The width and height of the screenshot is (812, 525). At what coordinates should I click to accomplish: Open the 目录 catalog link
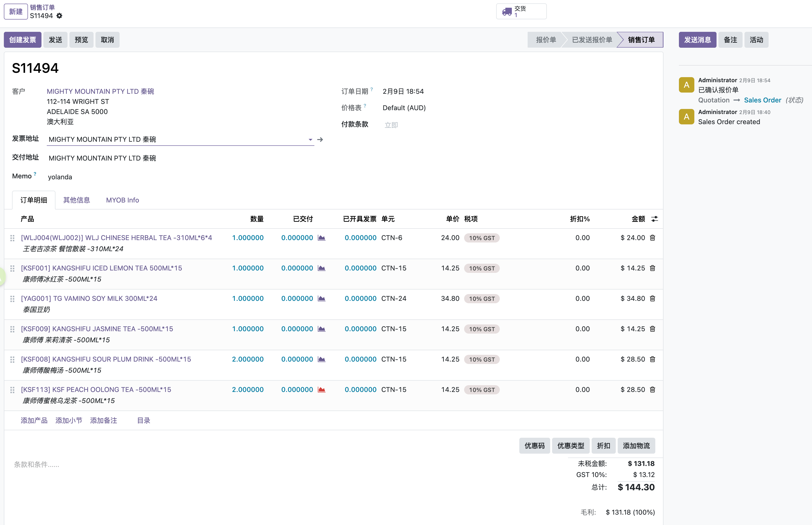[x=143, y=420]
